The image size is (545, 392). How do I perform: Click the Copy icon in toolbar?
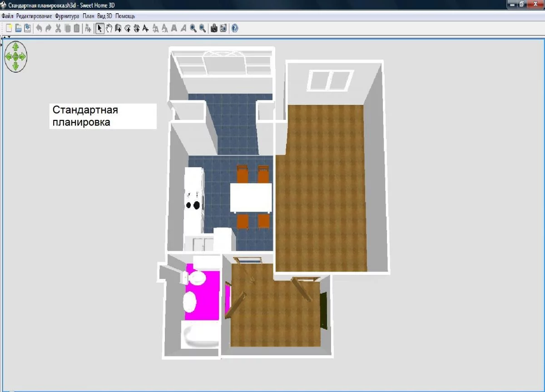coord(67,28)
